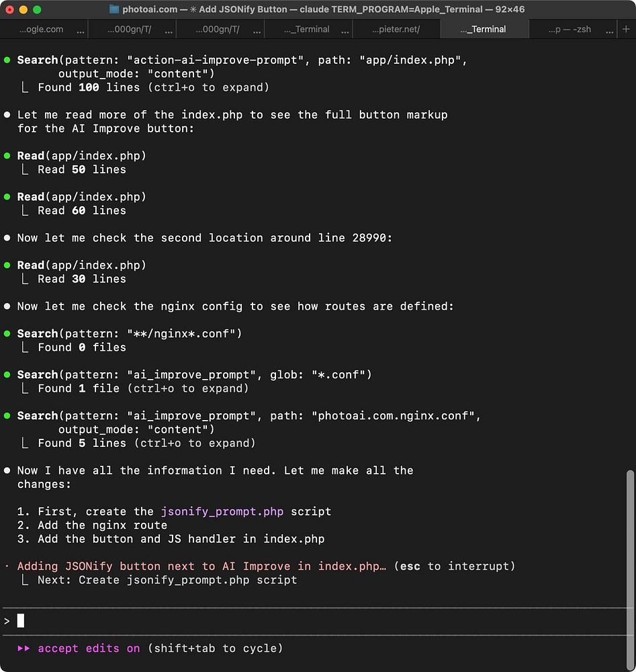Viewport: 636px width, 672px height.
Task: Click the ellipsis on the ...ogle.com tab
Action: coord(81,31)
